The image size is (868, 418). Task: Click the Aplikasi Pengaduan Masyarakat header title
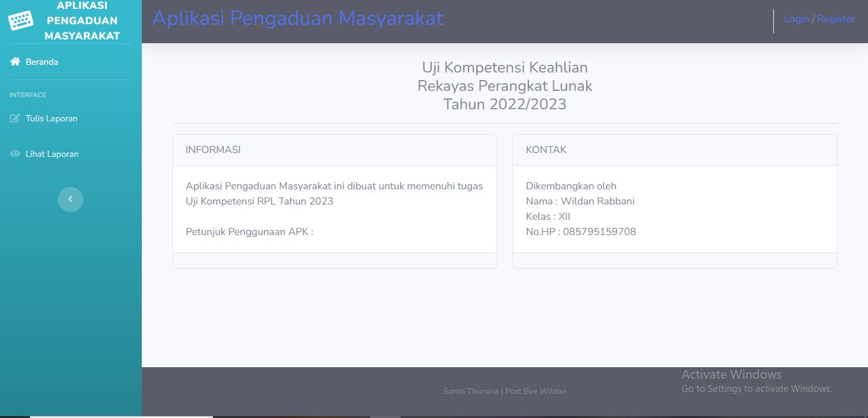pyautogui.click(x=298, y=18)
